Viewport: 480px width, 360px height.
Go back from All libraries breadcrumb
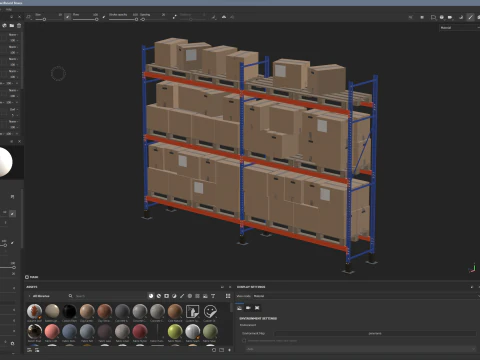(x=29, y=296)
